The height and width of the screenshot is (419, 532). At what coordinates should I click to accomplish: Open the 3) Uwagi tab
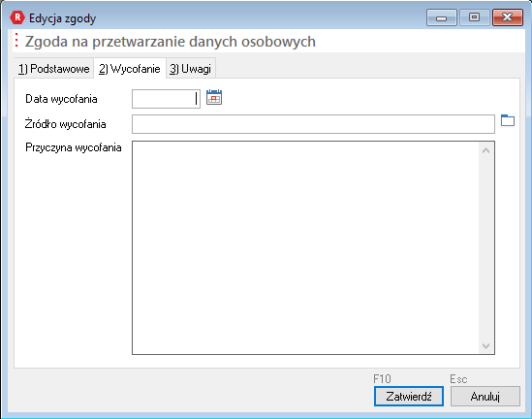[190, 69]
